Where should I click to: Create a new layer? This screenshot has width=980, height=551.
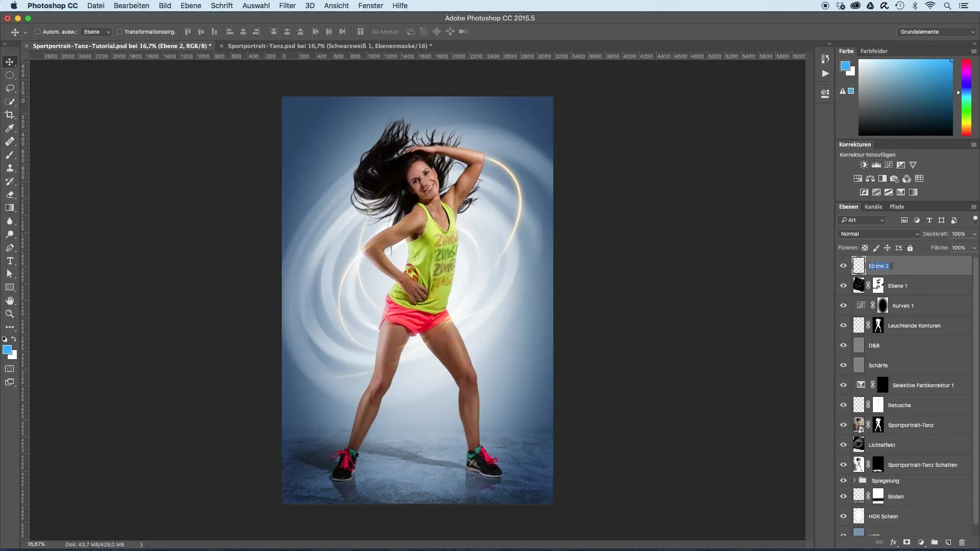pos(948,542)
